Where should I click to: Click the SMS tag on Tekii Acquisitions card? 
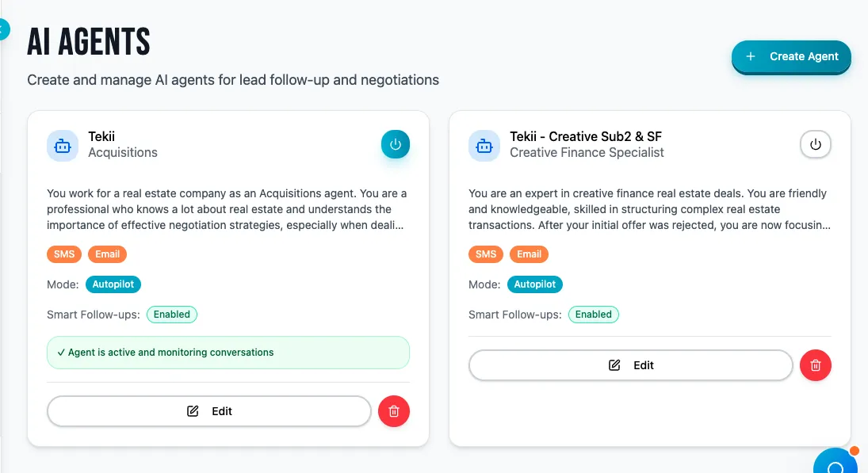(x=64, y=254)
